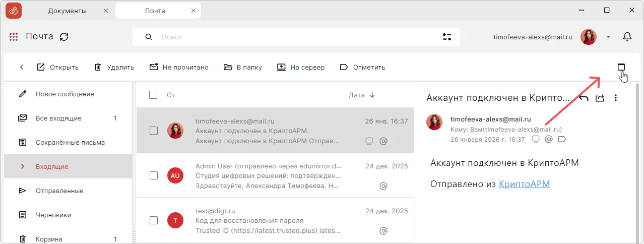Tick the checkbox for timofeeva-alexs email
Image resolution: width=644 pixels, height=244 pixels.
pos(154,131)
